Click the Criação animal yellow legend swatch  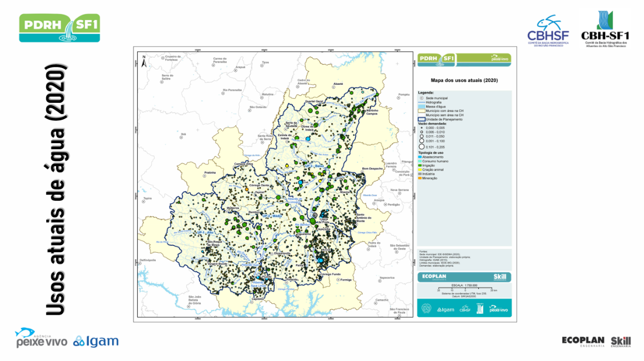[420, 169]
